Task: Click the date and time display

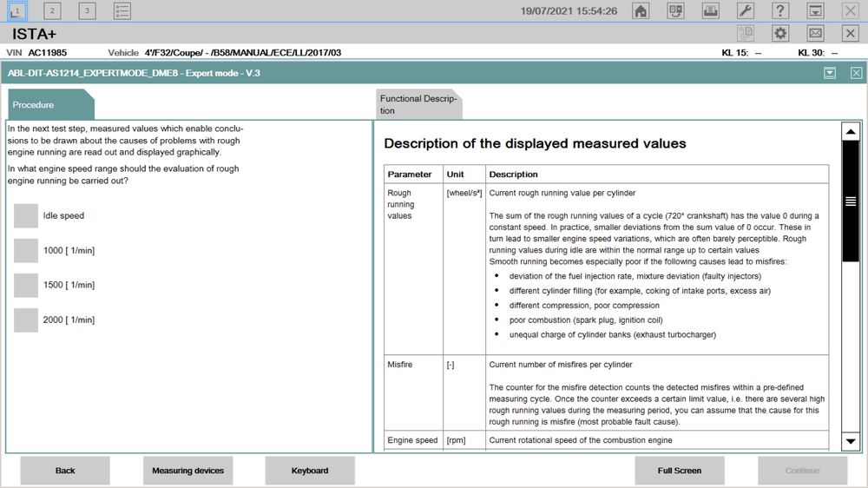Action: [569, 11]
